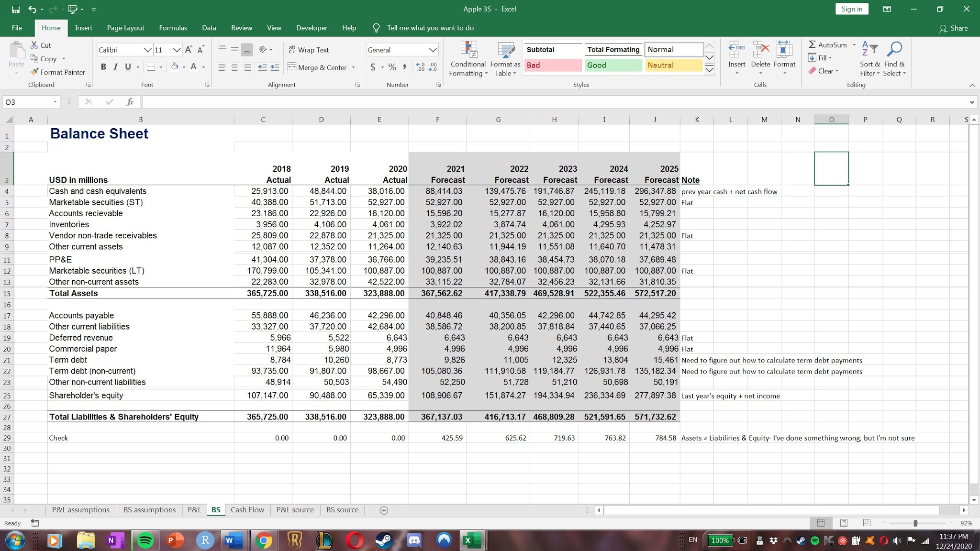Click the Sign in button

click(852, 9)
